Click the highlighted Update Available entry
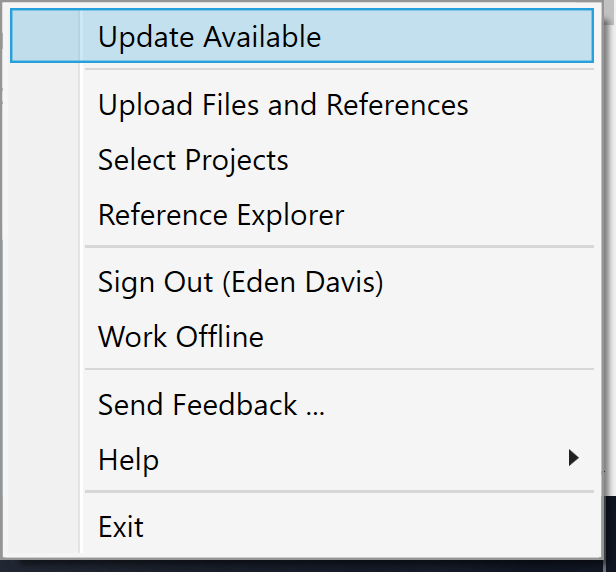This screenshot has width=616, height=572. tap(302, 36)
